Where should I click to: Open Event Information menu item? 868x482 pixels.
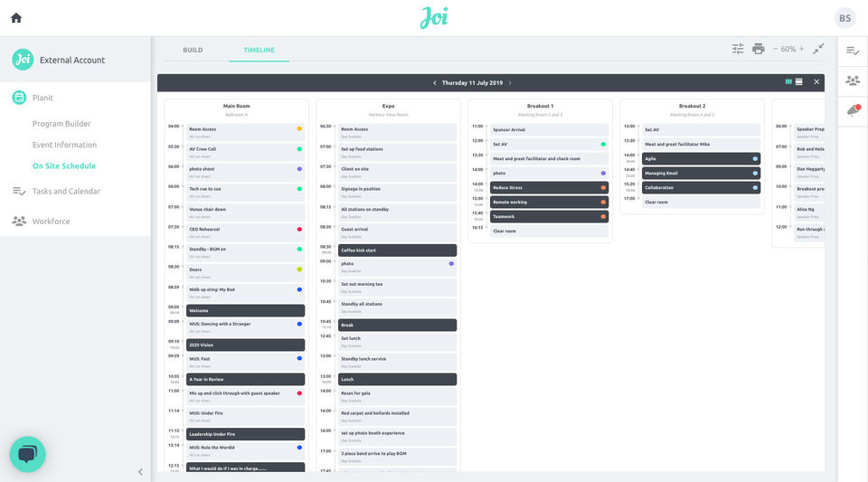click(64, 145)
